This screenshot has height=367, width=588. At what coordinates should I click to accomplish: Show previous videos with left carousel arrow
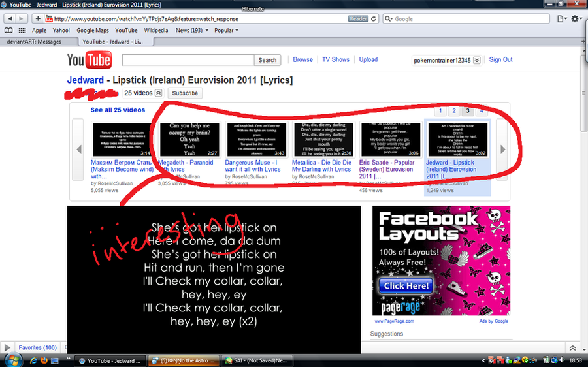click(x=78, y=149)
